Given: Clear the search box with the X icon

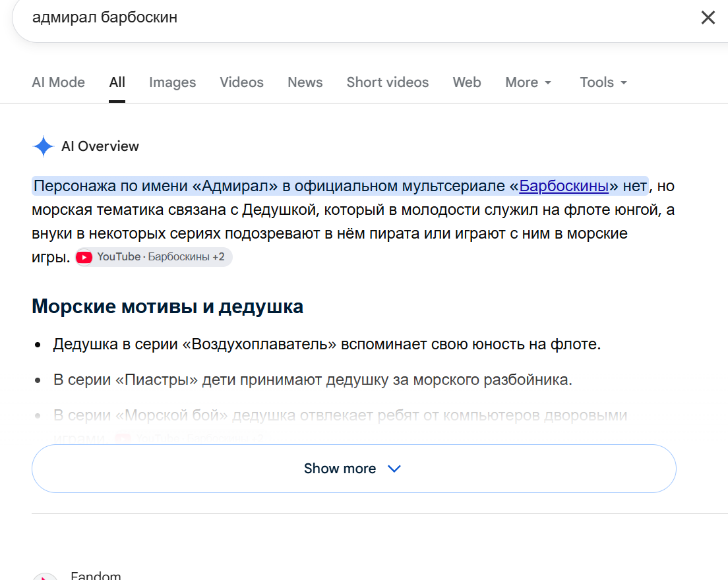Looking at the screenshot, I should (708, 18).
